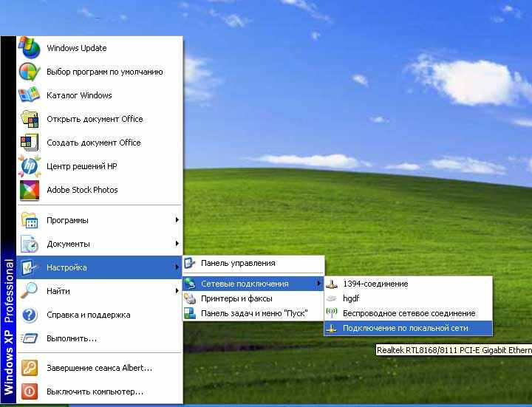Open Windows Update
Image resolution: width=532 pixels, height=407 pixels.
coord(100,48)
